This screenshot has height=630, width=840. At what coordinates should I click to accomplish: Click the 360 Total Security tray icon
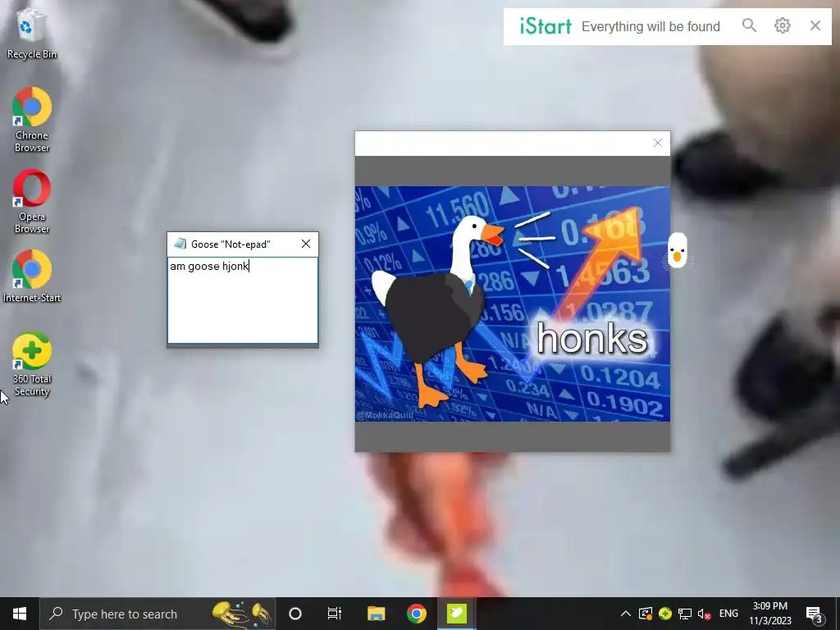(x=664, y=614)
